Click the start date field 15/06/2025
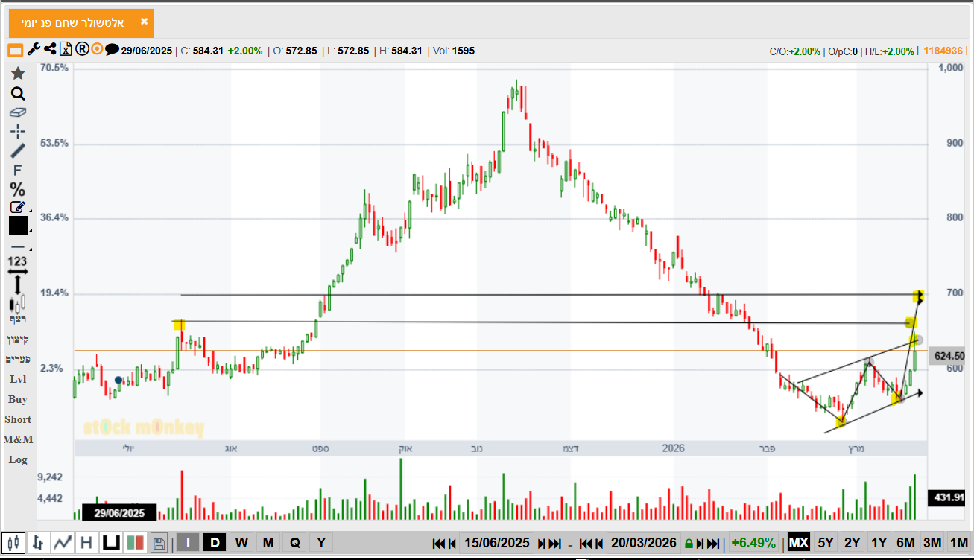 tap(497, 543)
